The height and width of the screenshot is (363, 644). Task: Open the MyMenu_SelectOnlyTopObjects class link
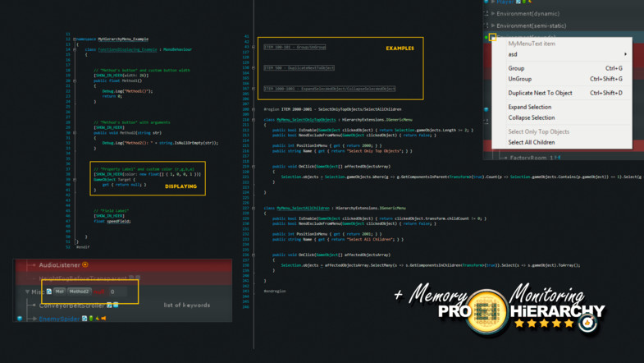[306, 120]
